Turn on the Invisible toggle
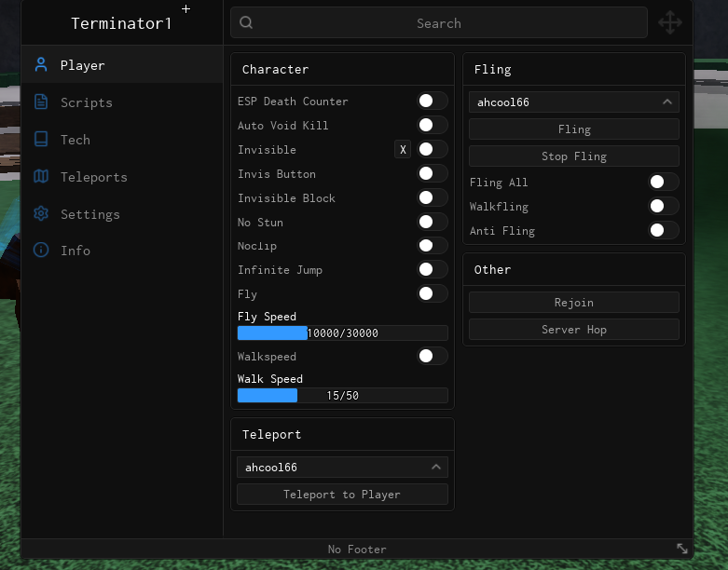This screenshot has height=570, width=728. 433,149
